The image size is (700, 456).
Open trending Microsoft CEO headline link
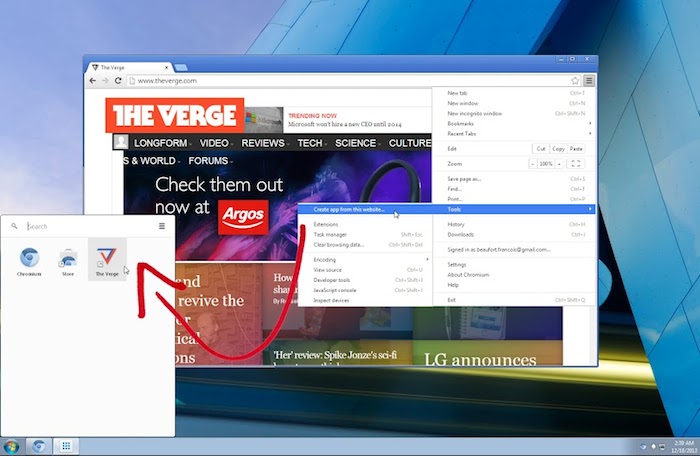coord(345,124)
